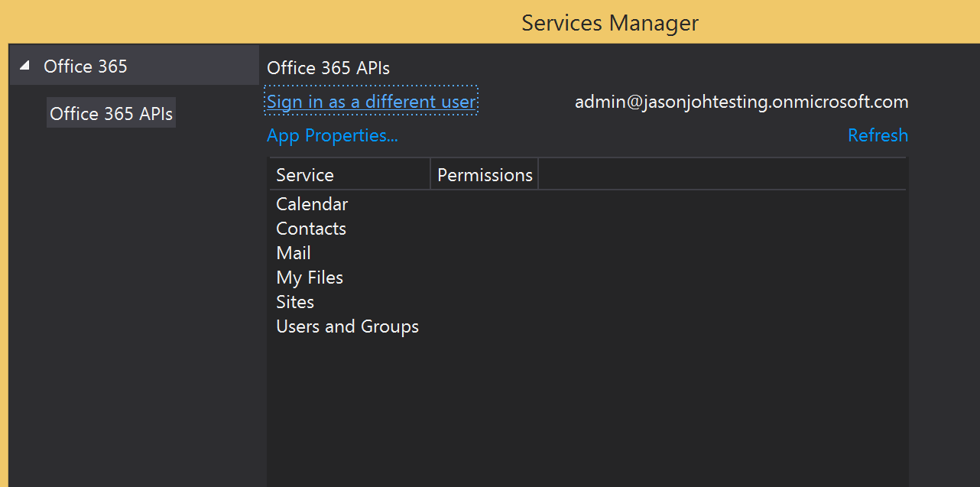Image resolution: width=980 pixels, height=487 pixels.
Task: Click the Services Manager title bar
Action: tap(609, 23)
